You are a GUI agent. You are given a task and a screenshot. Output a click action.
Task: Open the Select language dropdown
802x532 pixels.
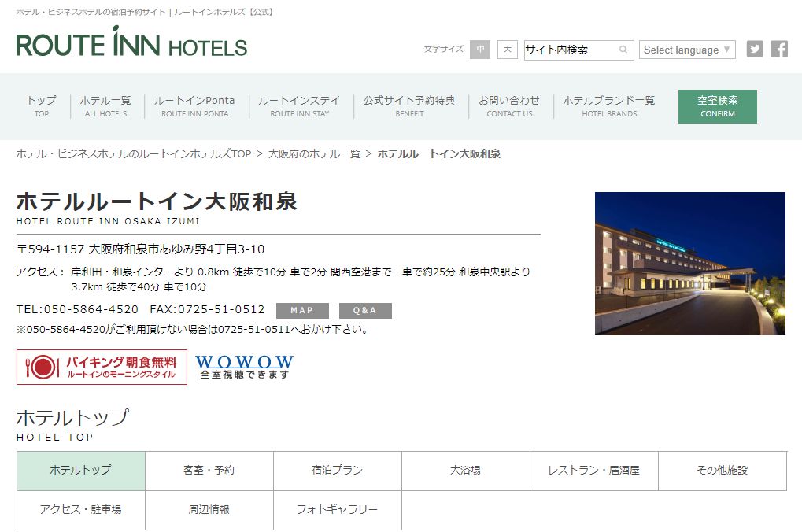(687, 50)
